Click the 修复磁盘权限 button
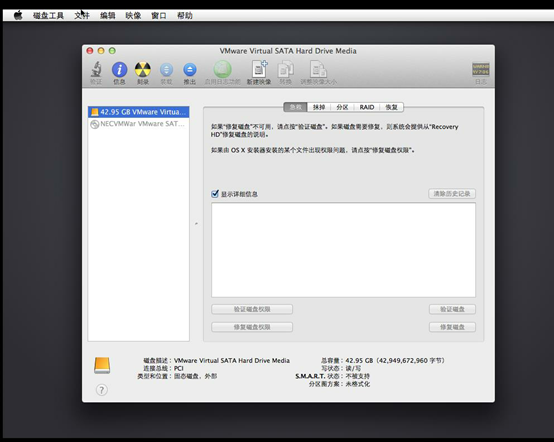 (x=252, y=327)
